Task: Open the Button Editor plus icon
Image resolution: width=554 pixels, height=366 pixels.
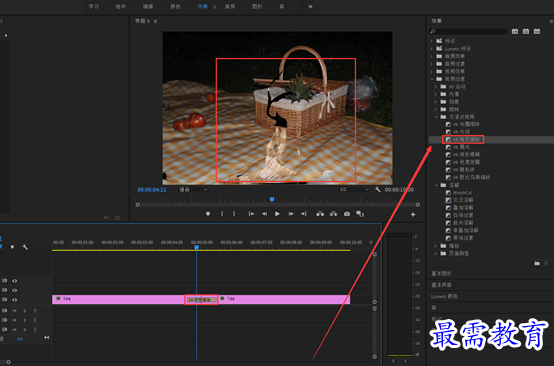Action: pos(413,214)
